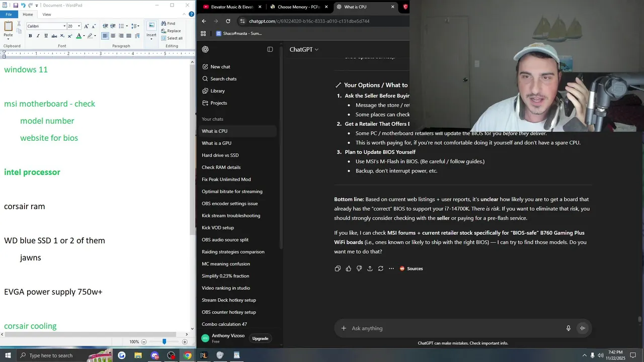Save the WordPad document

pos(16,5)
